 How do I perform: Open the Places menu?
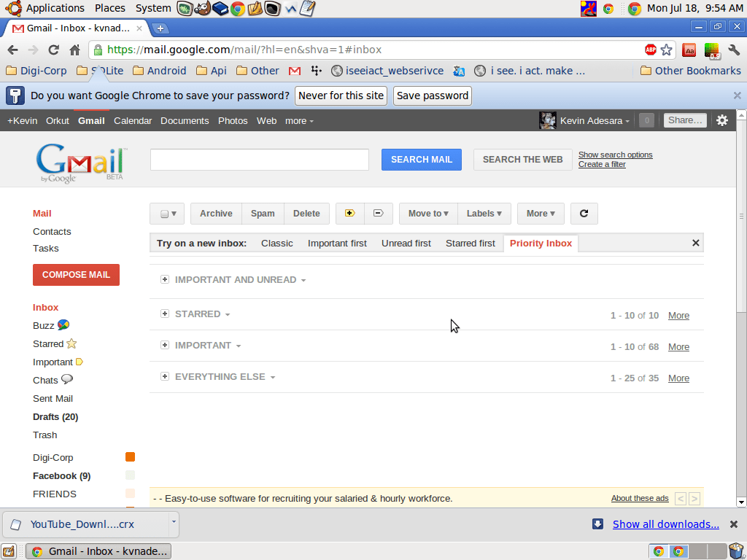[x=110, y=8]
